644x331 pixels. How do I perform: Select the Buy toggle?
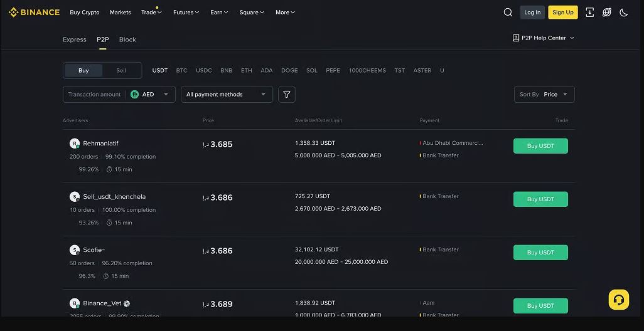(x=83, y=71)
